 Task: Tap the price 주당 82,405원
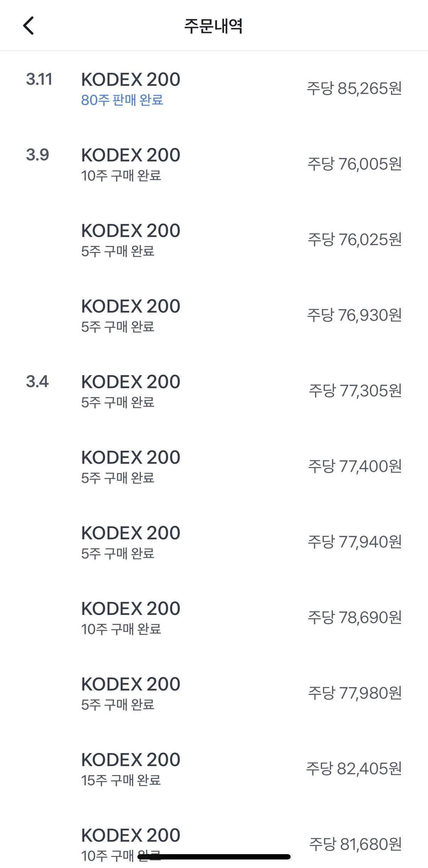[x=354, y=769]
